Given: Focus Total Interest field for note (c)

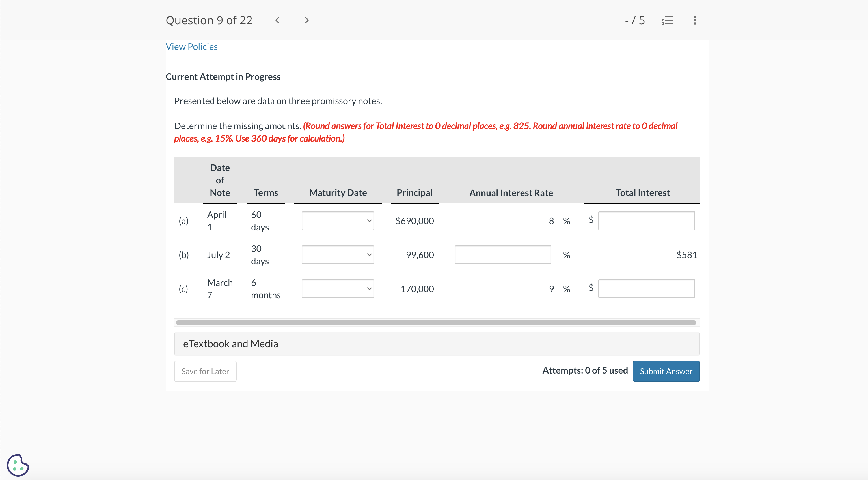Looking at the screenshot, I should click(x=646, y=289).
